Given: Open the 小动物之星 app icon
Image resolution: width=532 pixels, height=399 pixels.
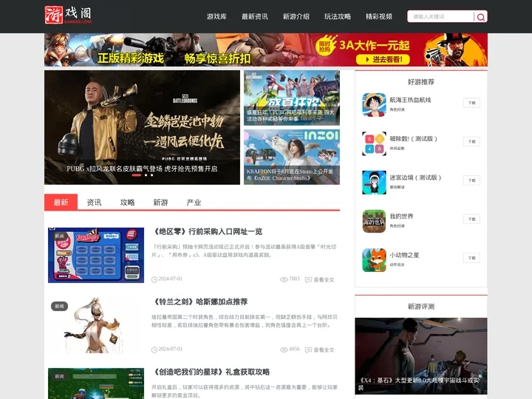Looking at the screenshot, I should coord(374,260).
